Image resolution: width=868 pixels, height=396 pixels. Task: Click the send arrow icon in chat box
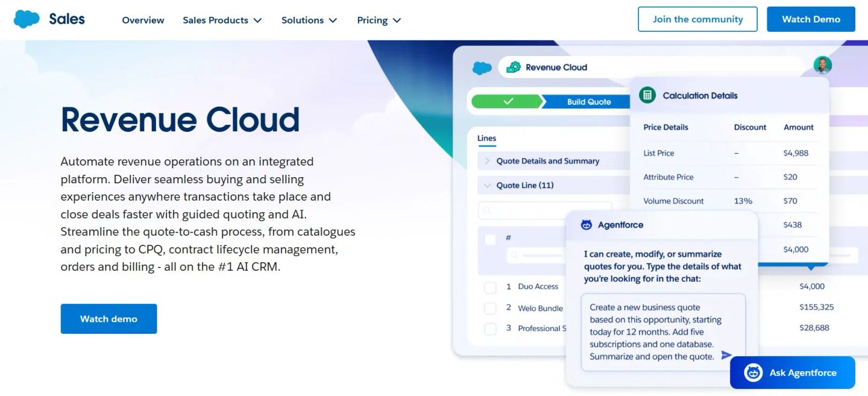(x=726, y=355)
